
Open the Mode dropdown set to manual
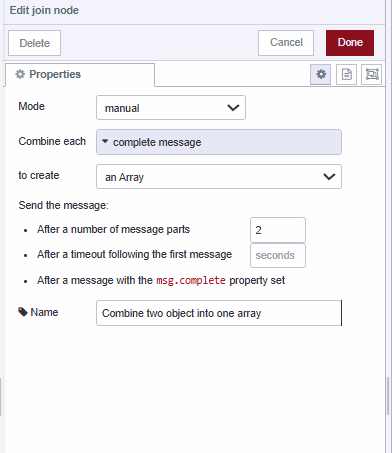(171, 108)
